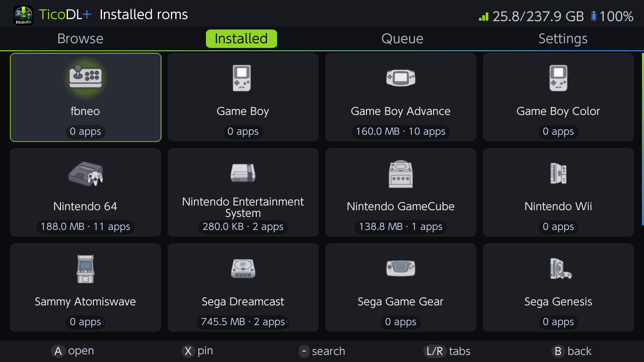Screen dimensions: 644x362
Task: Click the 'Nintendo 64' title text
Action: click(x=85, y=206)
